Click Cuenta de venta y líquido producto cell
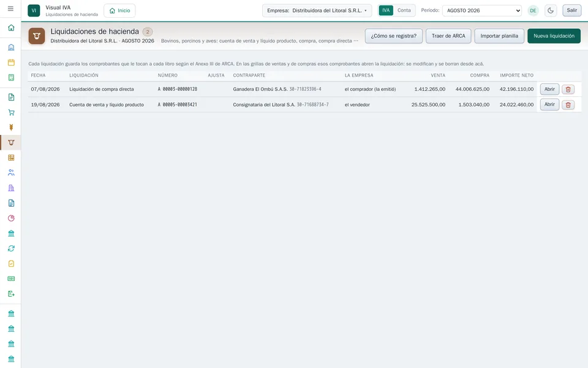The image size is (588, 368). click(x=107, y=105)
